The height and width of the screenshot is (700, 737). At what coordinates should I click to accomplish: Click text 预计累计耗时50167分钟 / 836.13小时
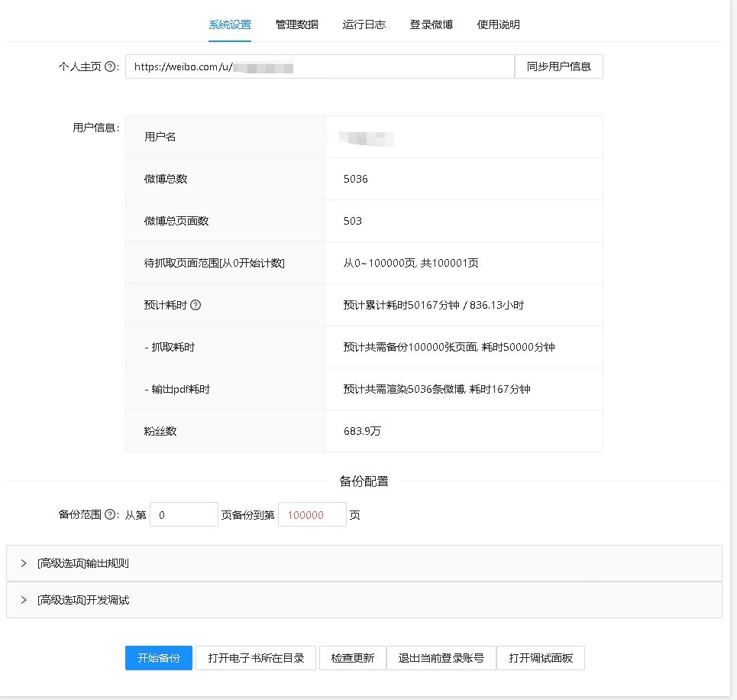pyautogui.click(x=433, y=305)
